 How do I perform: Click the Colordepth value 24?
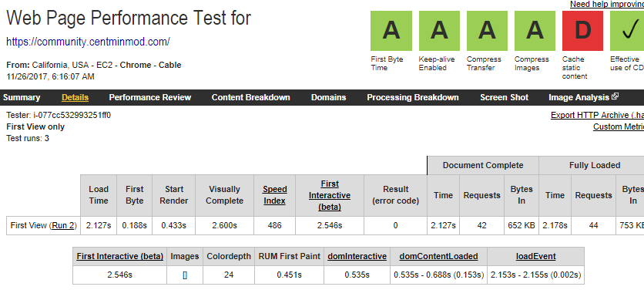tap(229, 275)
